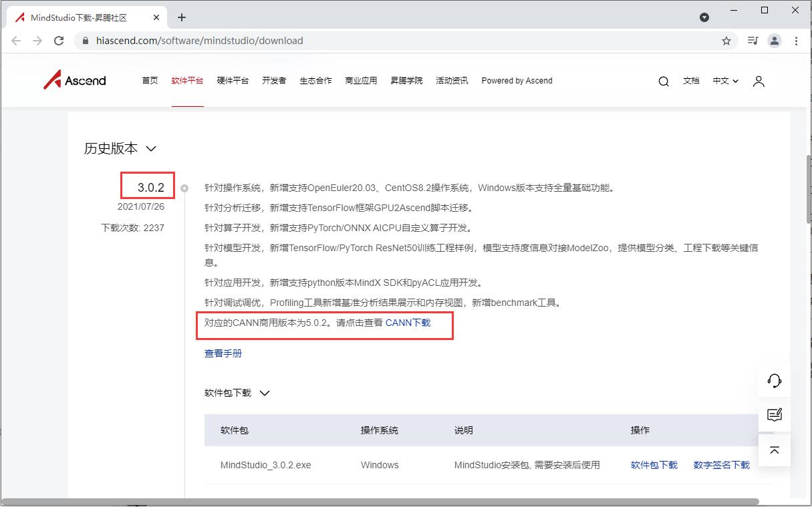Open the user account icon in site header
812x507 pixels.
[759, 81]
